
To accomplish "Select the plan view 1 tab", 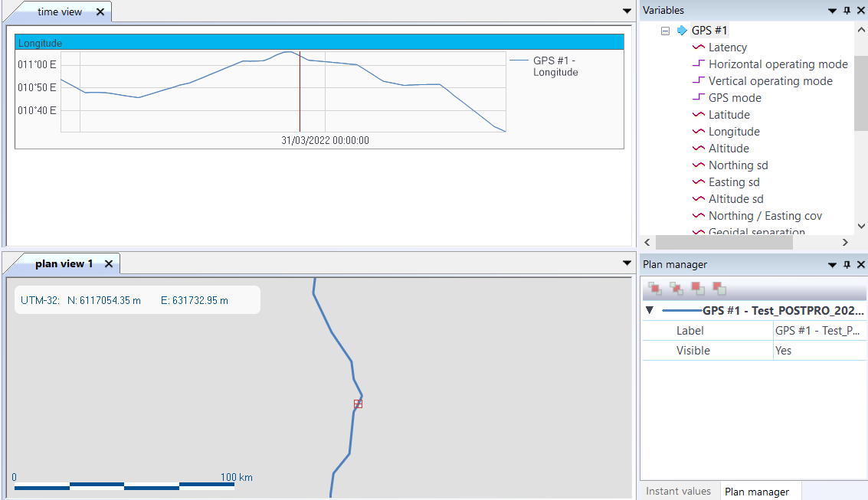I will tap(64, 263).
